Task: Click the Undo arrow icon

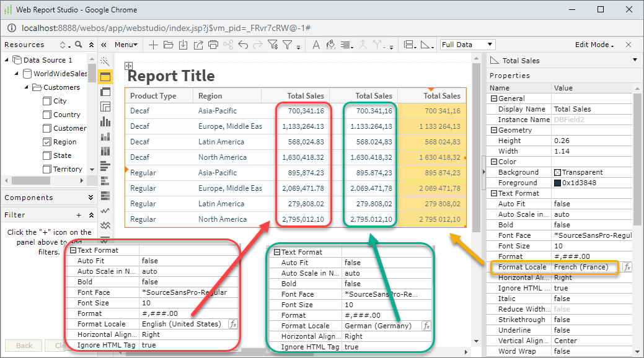Action: [243, 45]
